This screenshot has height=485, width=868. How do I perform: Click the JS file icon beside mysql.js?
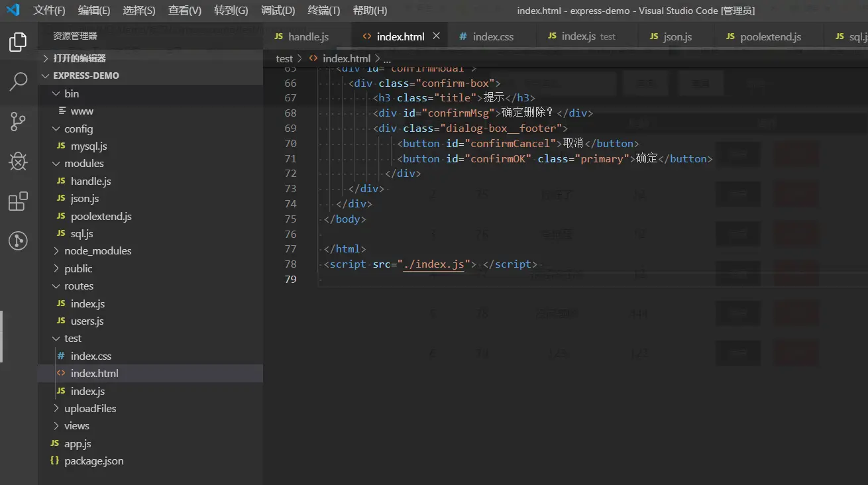tap(61, 146)
